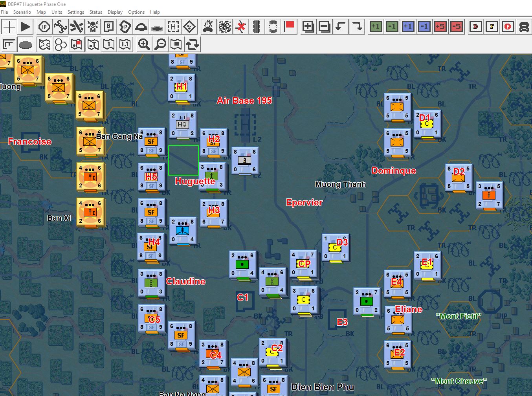Viewport: 532px width, 396px height.
Task: Select the dashed H square tool
Action: pos(173,27)
